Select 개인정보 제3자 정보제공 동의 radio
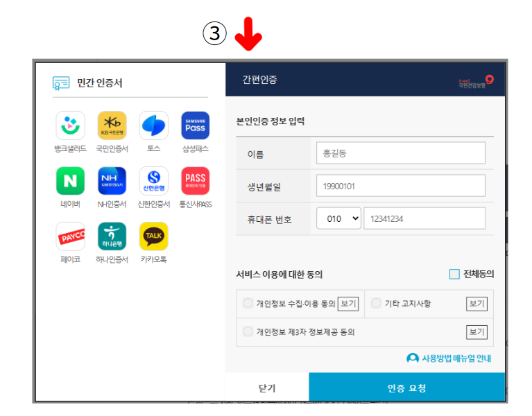The height and width of the screenshot is (416, 532). pyautogui.click(x=248, y=331)
